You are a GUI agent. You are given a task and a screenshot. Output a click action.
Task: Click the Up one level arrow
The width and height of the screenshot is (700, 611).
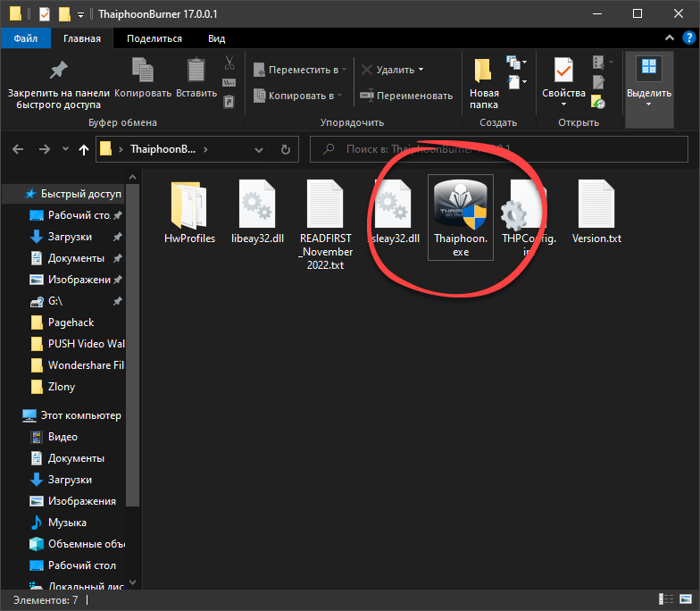84,150
